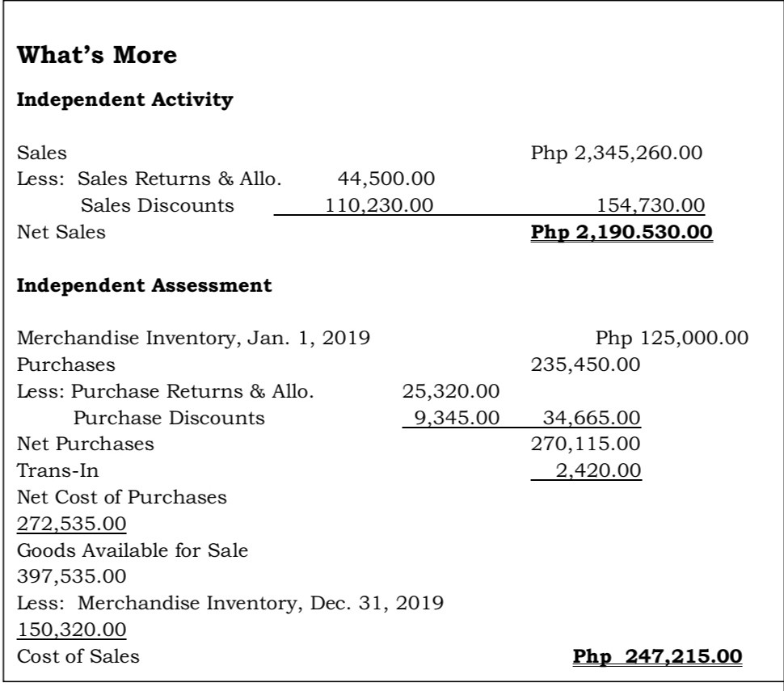784x691 pixels.
Task: Select the Independent Assessment heading
Action: (x=145, y=285)
